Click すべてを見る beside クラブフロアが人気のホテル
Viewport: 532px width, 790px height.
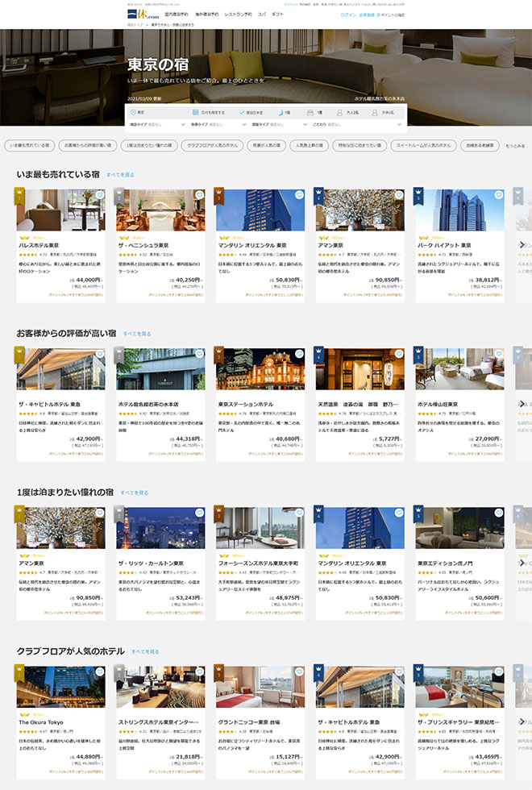point(145,651)
